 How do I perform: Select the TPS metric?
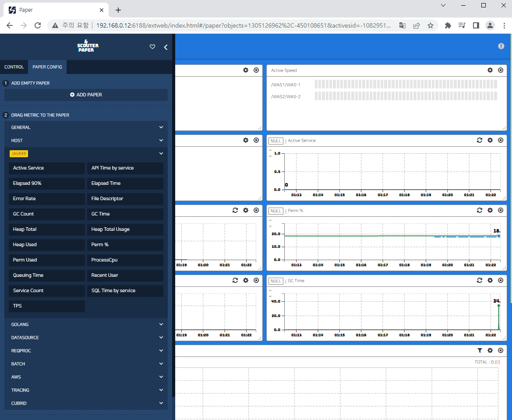[47, 306]
